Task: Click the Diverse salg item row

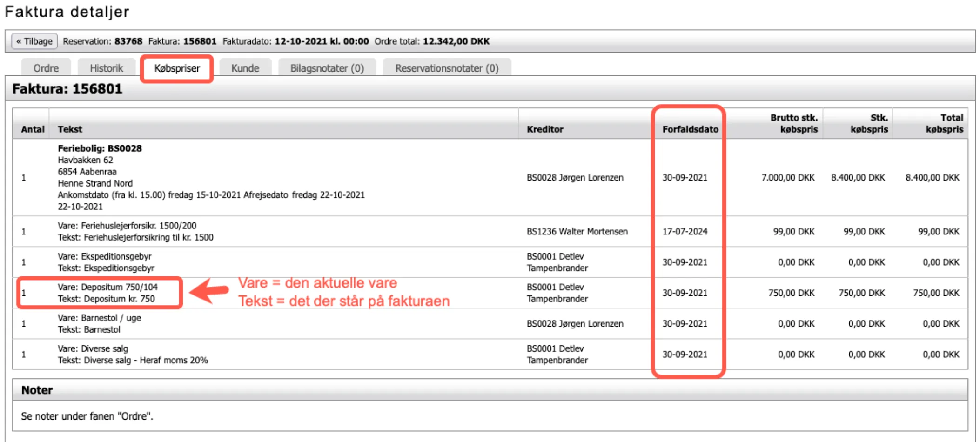Action: (93, 349)
